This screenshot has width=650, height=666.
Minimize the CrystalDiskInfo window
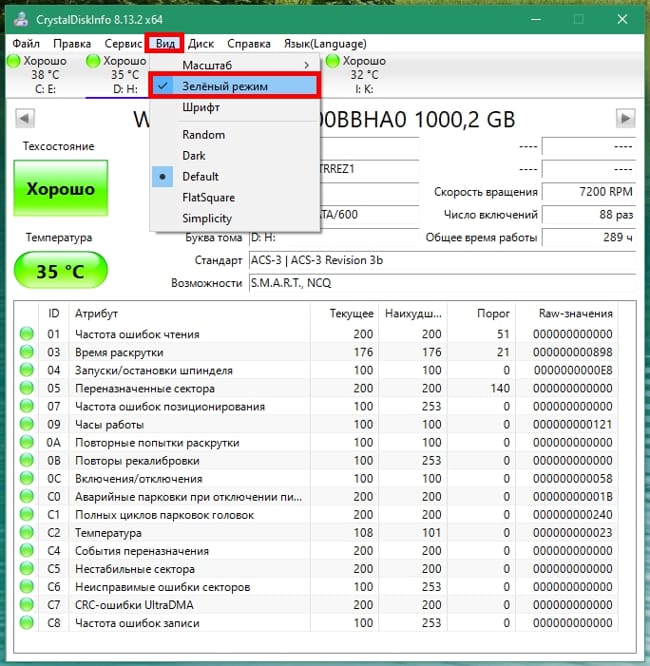pyautogui.click(x=536, y=20)
